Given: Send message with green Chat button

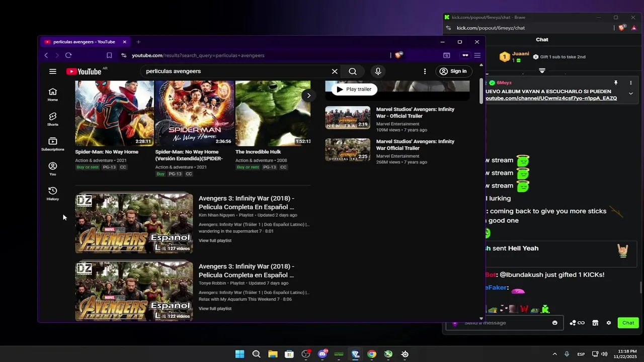Looking at the screenshot, I should tap(628, 323).
